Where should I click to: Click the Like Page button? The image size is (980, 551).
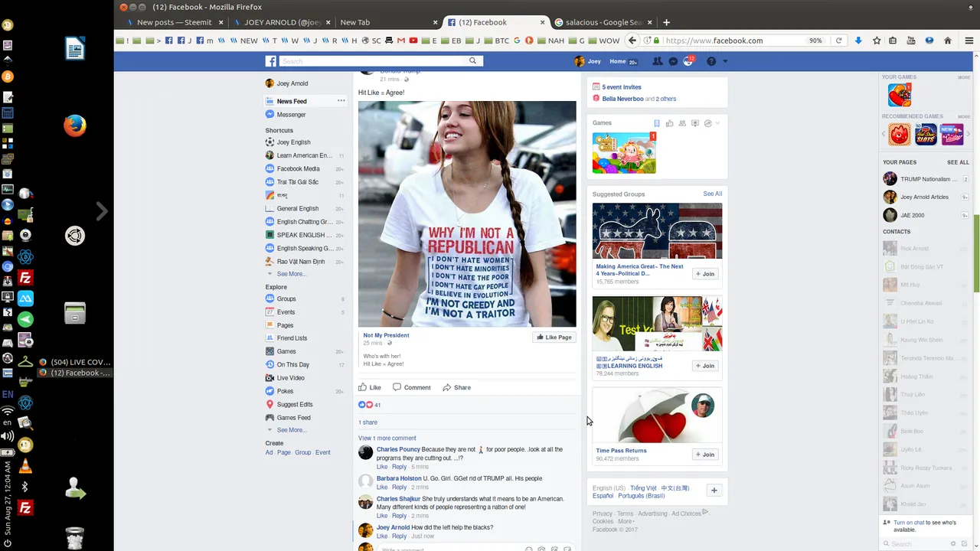tap(554, 337)
